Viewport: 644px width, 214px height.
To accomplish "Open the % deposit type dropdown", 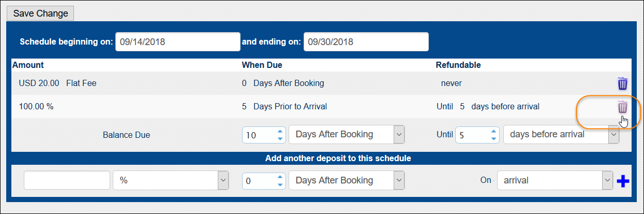I will pos(171,180).
